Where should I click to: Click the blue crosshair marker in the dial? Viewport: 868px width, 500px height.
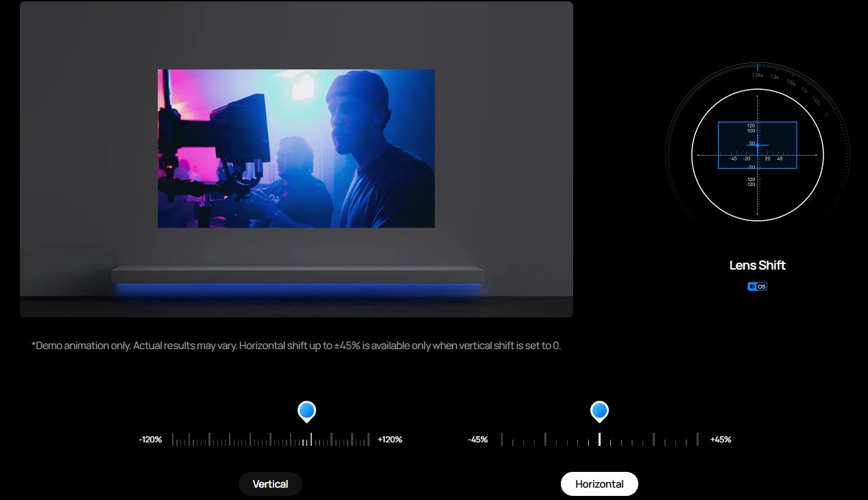[758, 145]
